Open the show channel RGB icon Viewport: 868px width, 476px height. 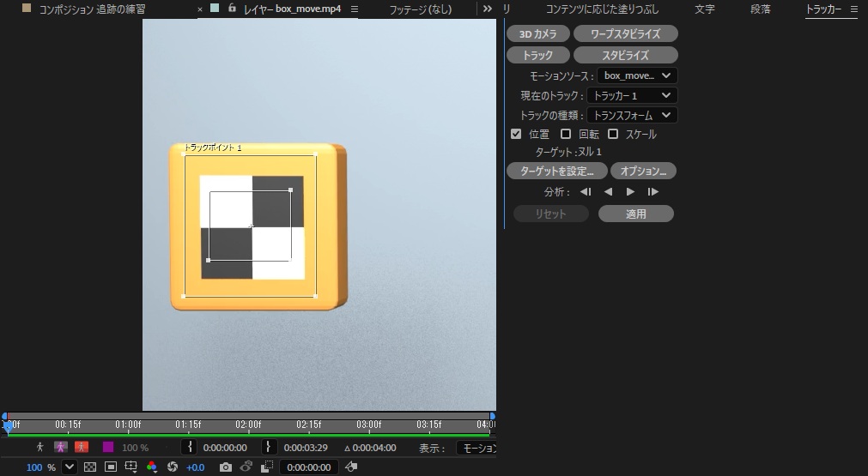pyautogui.click(x=152, y=467)
